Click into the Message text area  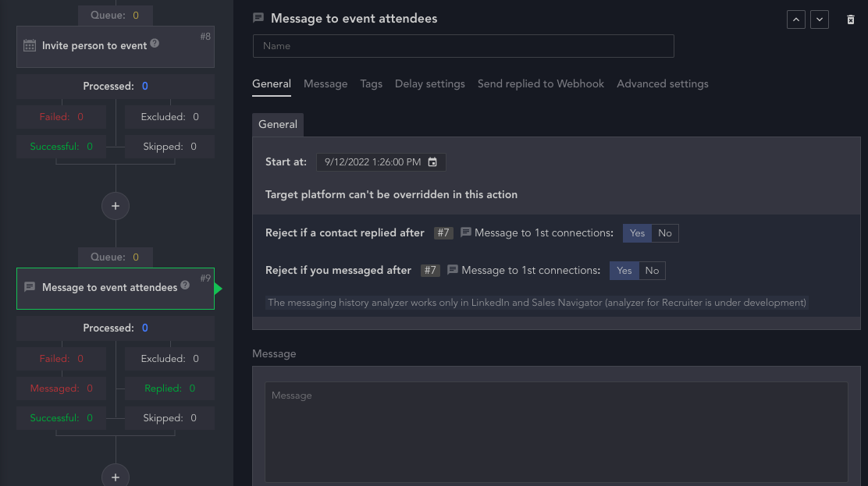[556, 431]
